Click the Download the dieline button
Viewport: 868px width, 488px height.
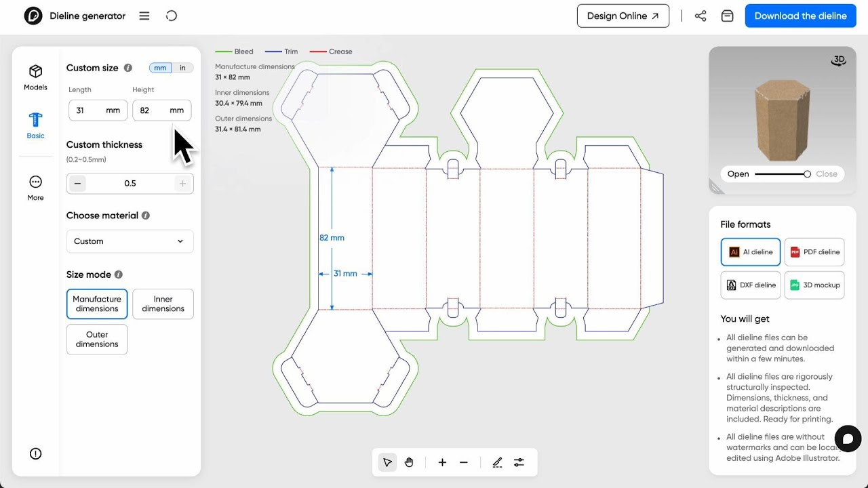(800, 16)
